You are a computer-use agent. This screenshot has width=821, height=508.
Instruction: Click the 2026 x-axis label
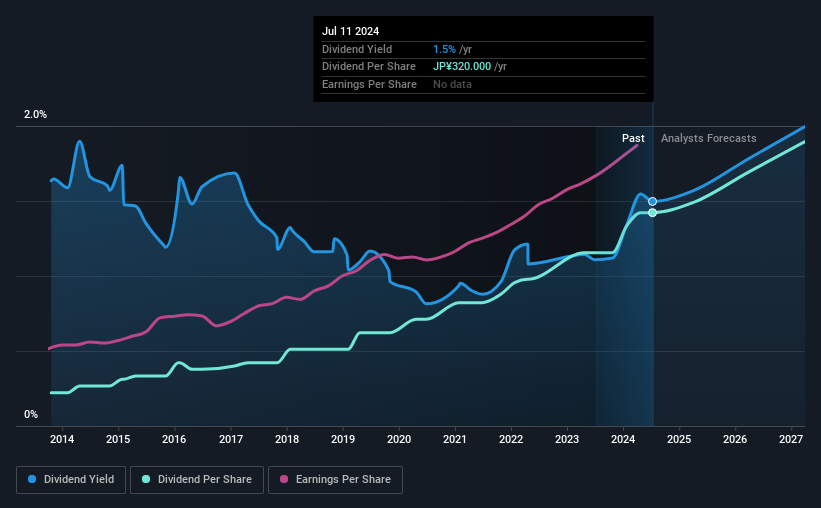click(x=735, y=439)
